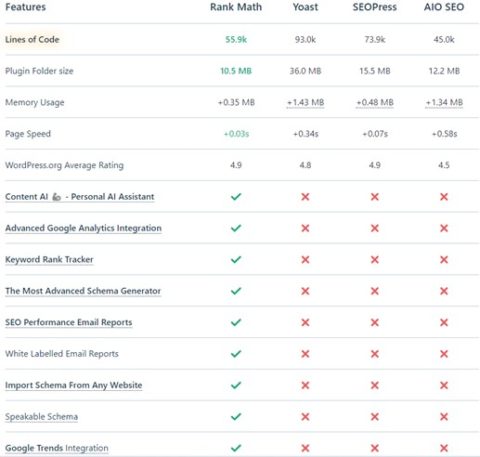Click AIO SEO 45.0k lines of code value
Viewport: 480px width, 457px height.
click(x=444, y=39)
